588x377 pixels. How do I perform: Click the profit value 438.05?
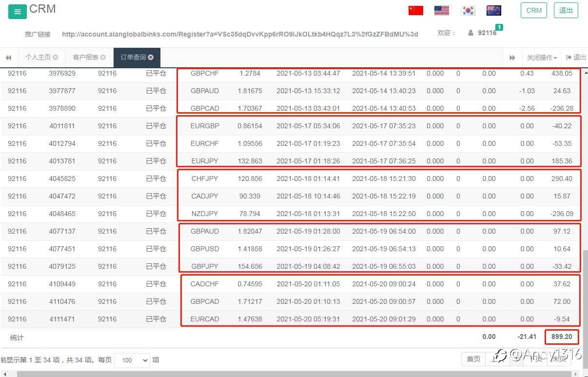point(562,74)
